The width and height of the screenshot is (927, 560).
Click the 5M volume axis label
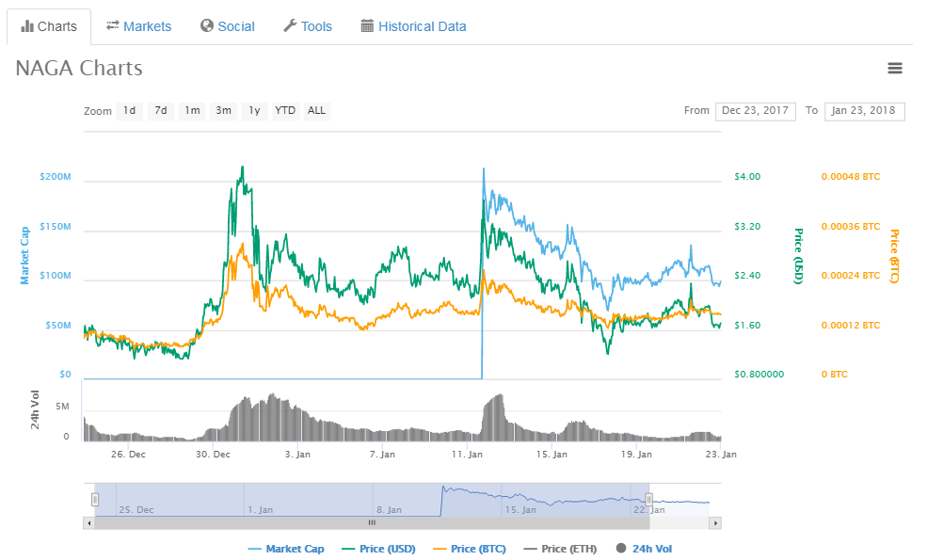click(x=62, y=407)
